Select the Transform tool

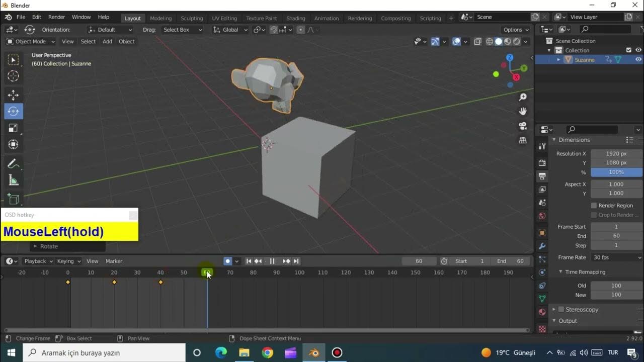tap(14, 144)
